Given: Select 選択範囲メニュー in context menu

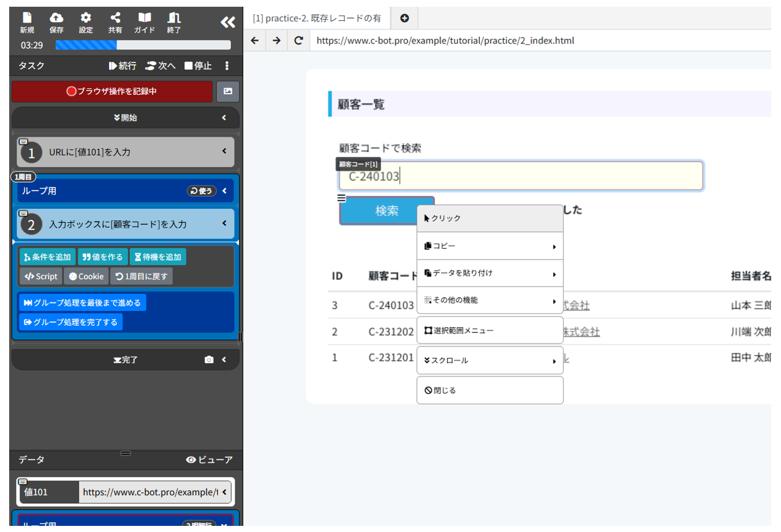Looking at the screenshot, I should 490,331.
